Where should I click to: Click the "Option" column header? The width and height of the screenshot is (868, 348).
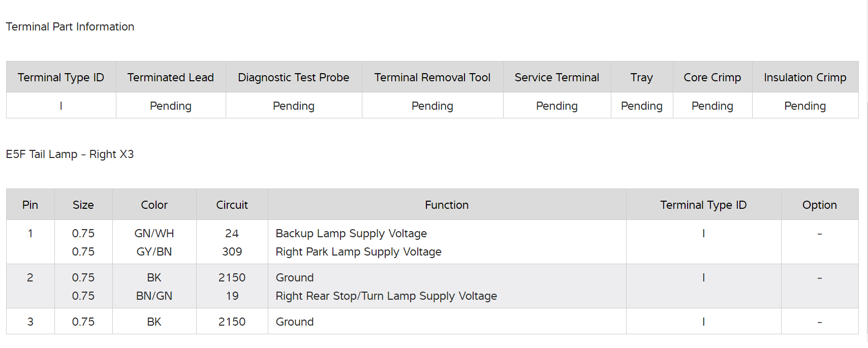click(819, 205)
